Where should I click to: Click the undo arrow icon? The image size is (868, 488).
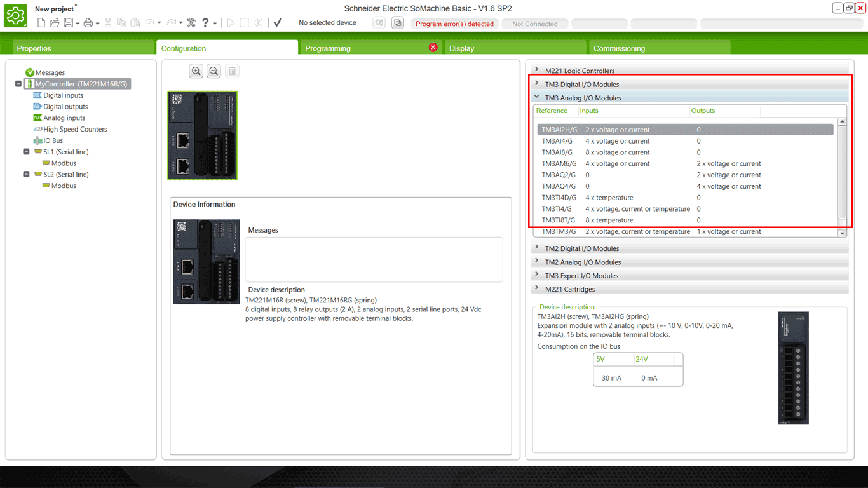click(x=149, y=23)
